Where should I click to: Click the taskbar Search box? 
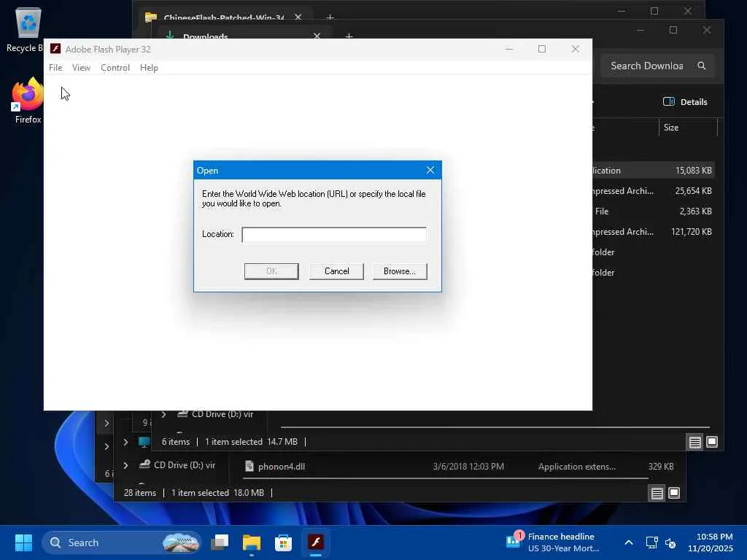tap(122, 542)
